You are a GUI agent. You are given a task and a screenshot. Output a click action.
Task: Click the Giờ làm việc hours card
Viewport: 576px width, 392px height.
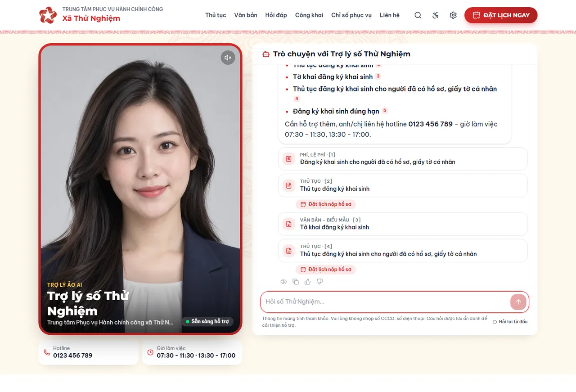(x=192, y=352)
